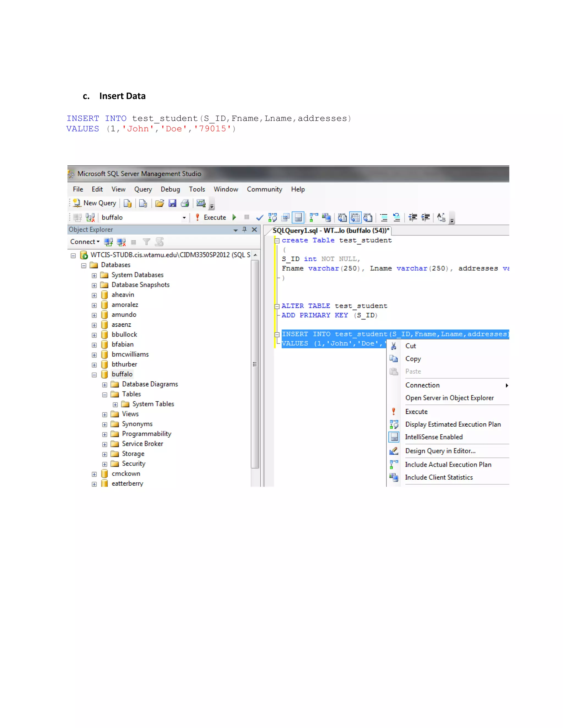The image size is (563, 728).
Task: Click the green Debug play icon
Action: click(234, 218)
